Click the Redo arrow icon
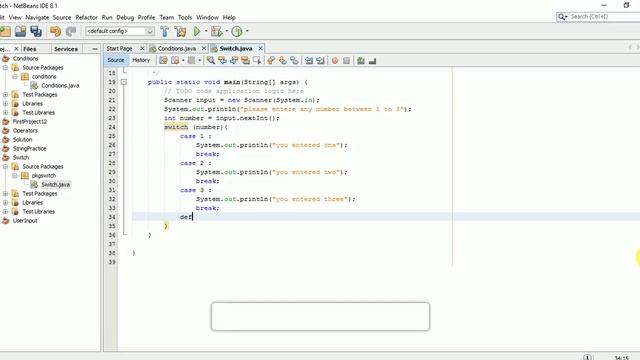This screenshot has width=640, height=360. coord(71,31)
